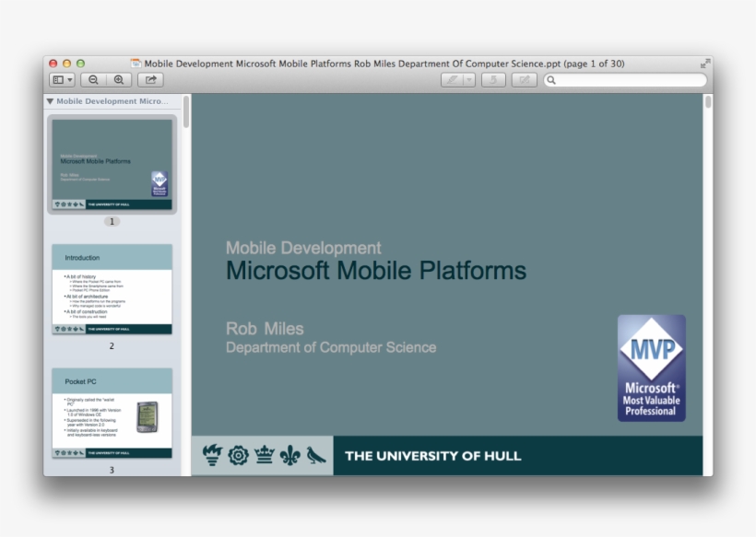The image size is (756, 537).
Task: Click page number 1 label in sidebar
Action: coord(112,222)
